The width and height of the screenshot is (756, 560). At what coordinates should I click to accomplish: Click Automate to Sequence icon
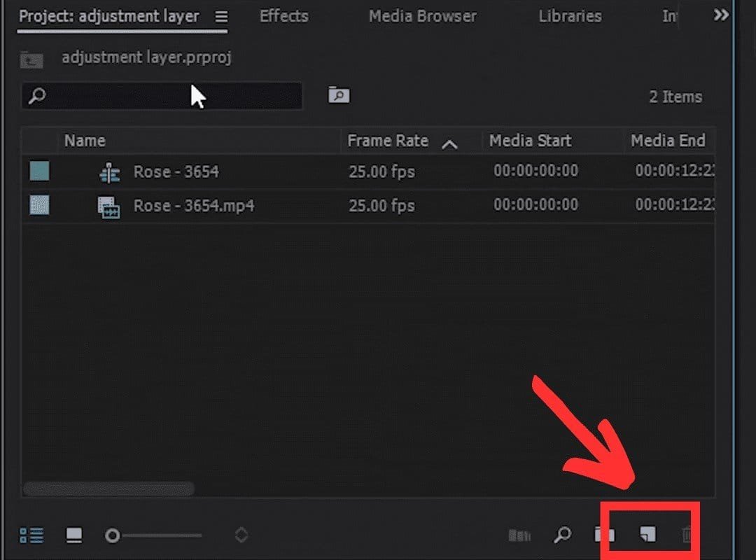click(x=519, y=535)
